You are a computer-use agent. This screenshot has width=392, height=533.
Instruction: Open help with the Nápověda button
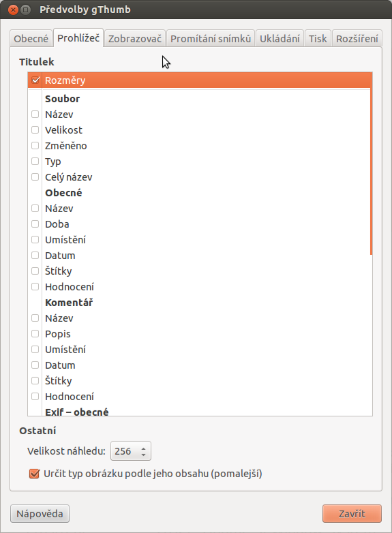coord(40,513)
